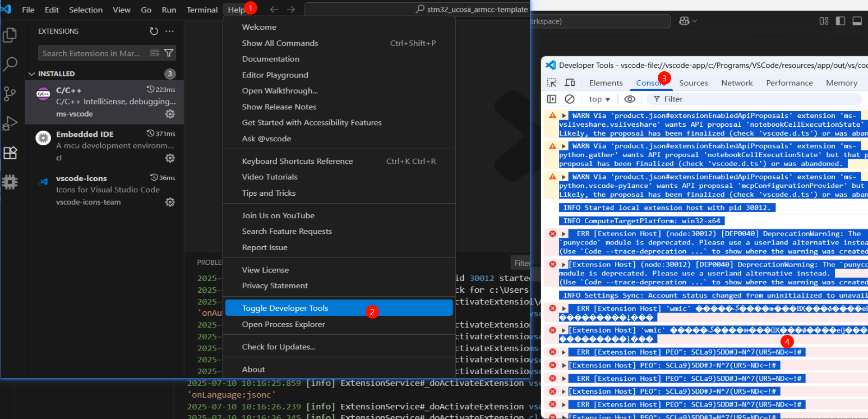Open manage gear for Embedded IDE extension
The image size is (868, 419).
170,158
